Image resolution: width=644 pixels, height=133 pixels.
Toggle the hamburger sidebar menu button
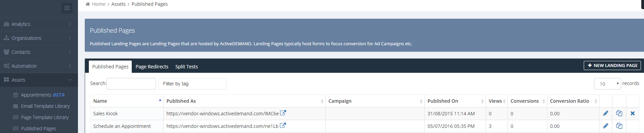tap(67, 8)
